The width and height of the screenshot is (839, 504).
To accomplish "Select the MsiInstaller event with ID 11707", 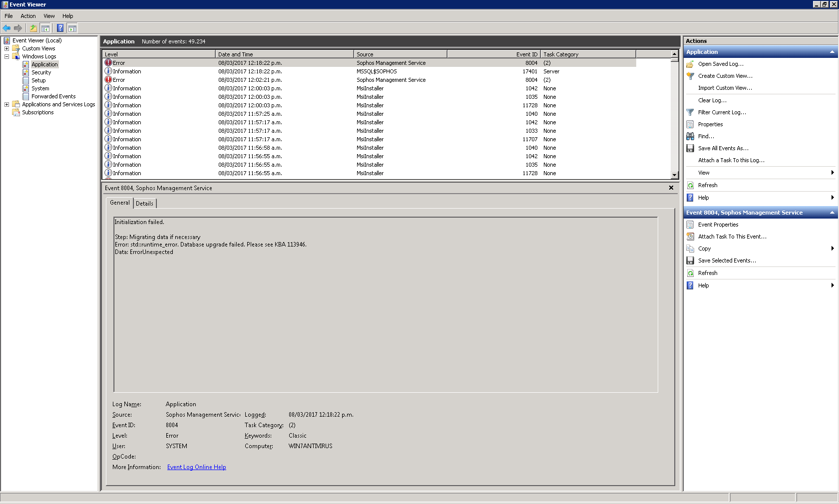I will tap(370, 139).
